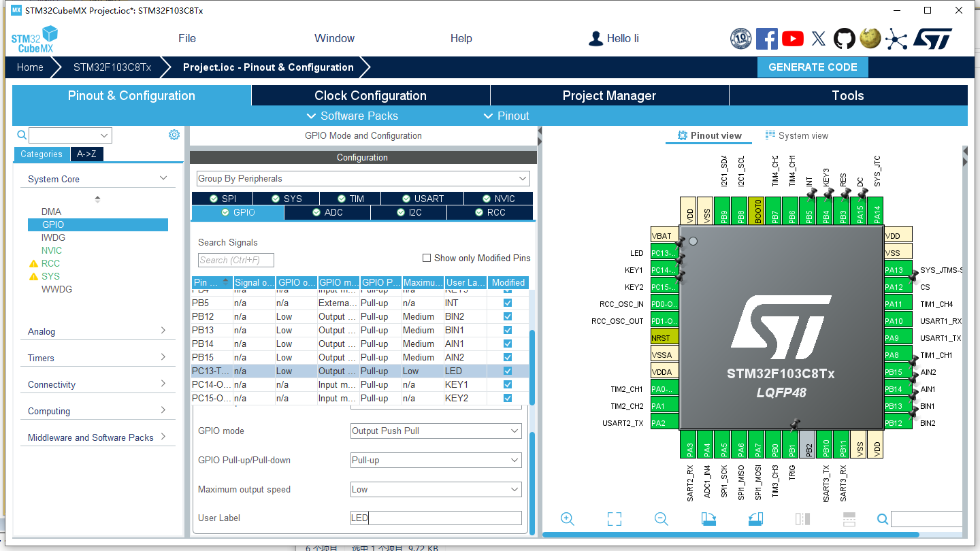Toggle Modified checkbox for PC15 KEY2 row
The height and width of the screenshot is (551, 980).
(x=508, y=398)
